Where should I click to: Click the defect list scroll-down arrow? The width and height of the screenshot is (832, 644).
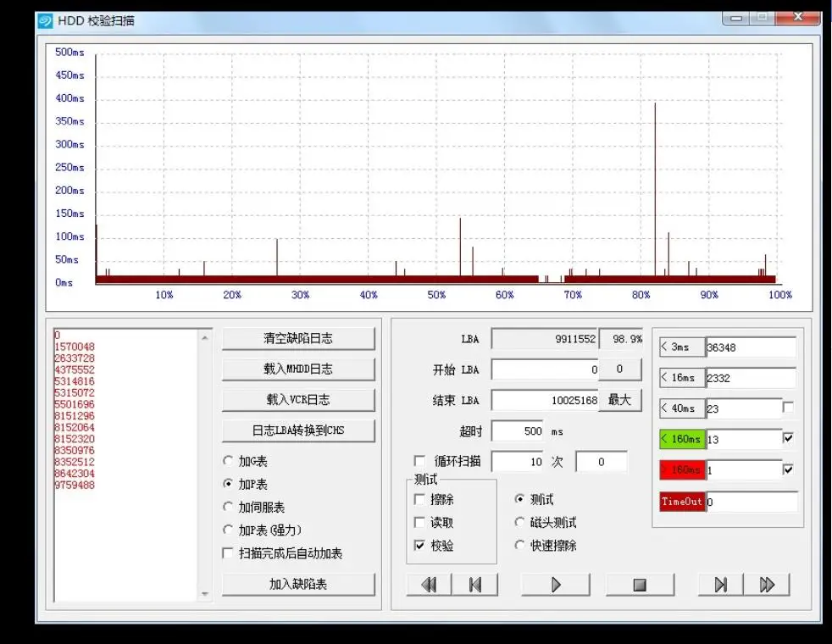coord(205,594)
